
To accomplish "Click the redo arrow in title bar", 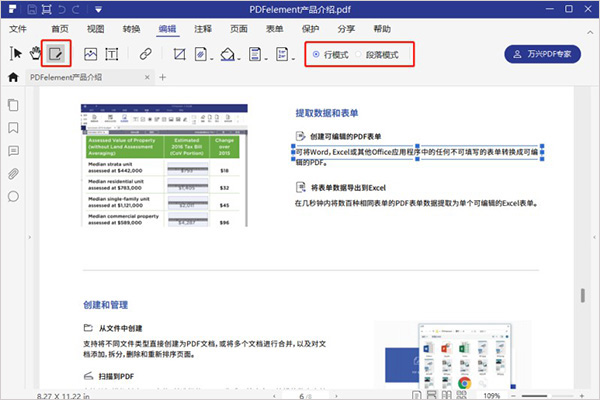I will pyautogui.click(x=76, y=10).
